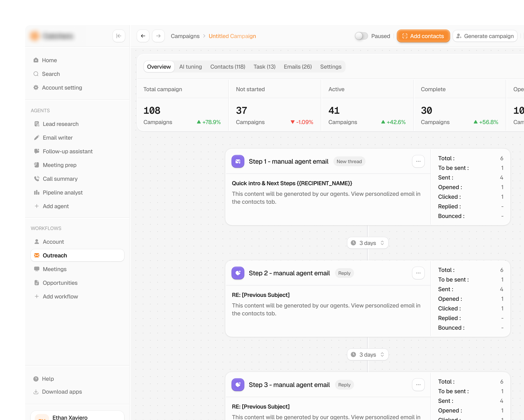Click Step 1 'Sent :' stat row
Image resolution: width=524 pixels, height=420 pixels.
(471, 178)
